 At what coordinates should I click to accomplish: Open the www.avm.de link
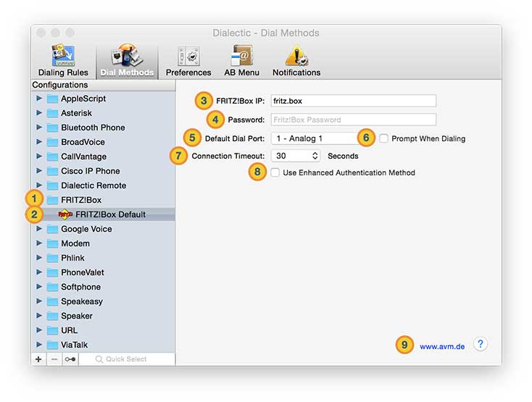(442, 346)
